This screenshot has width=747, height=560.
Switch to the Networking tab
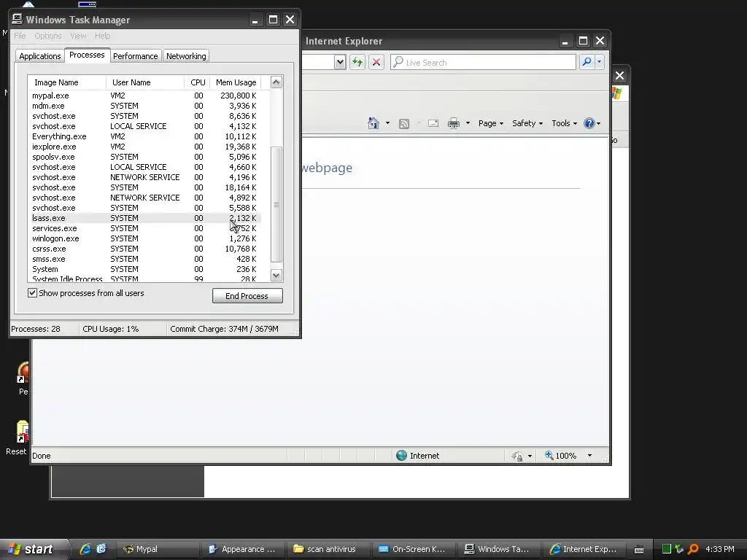(186, 56)
